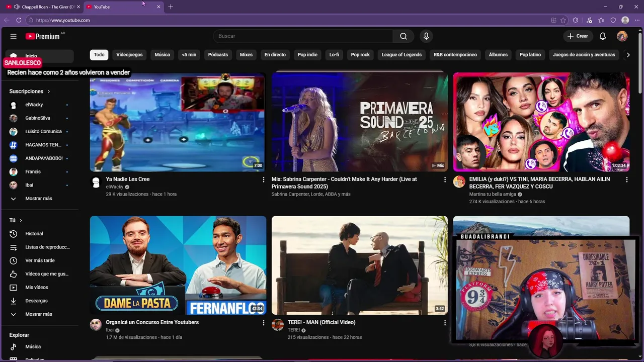The width and height of the screenshot is (644, 362).
Task: Open the browser profile avatar
Action: click(625, 20)
